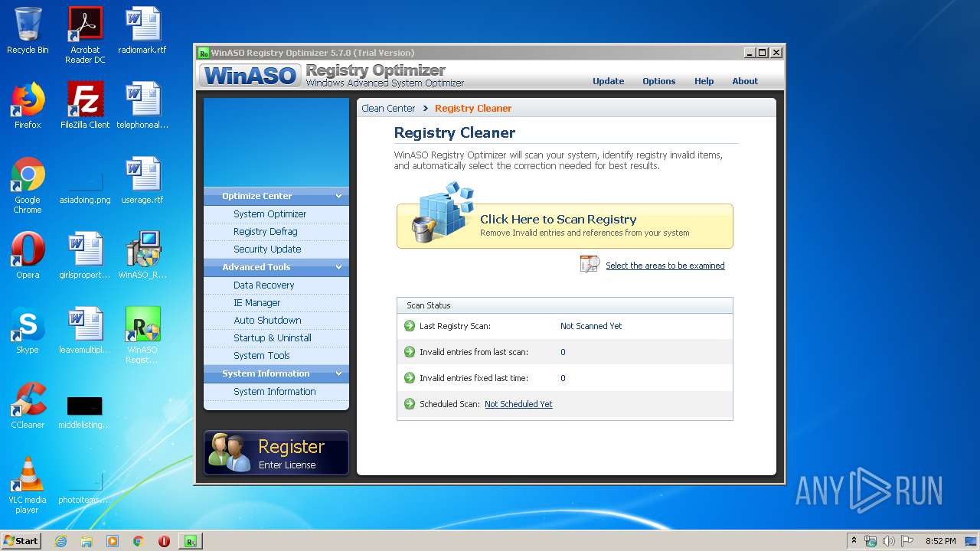
Task: Click WinASO taskbar button
Action: tap(190, 541)
